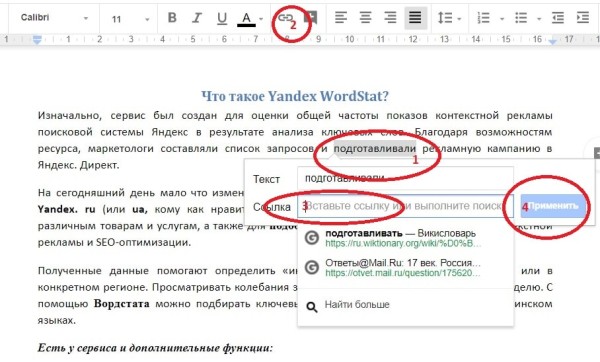
Task: Select the justify alignment button
Action: pos(416,18)
